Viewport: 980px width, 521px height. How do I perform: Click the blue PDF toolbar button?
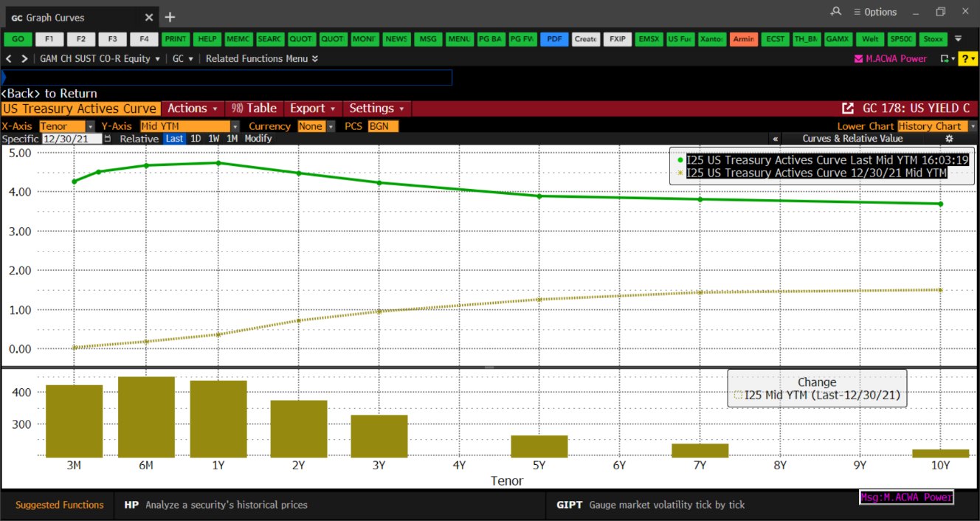pyautogui.click(x=554, y=39)
